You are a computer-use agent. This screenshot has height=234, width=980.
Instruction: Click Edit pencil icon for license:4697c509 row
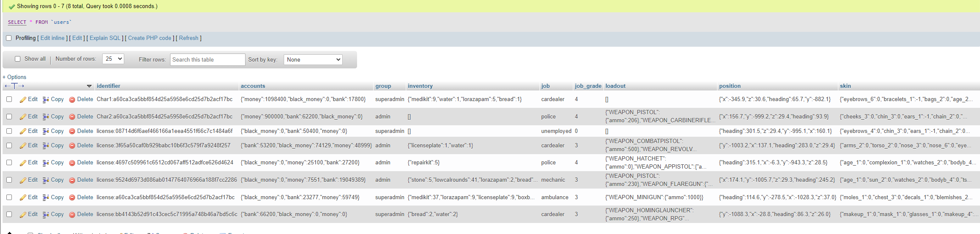pyautogui.click(x=23, y=163)
